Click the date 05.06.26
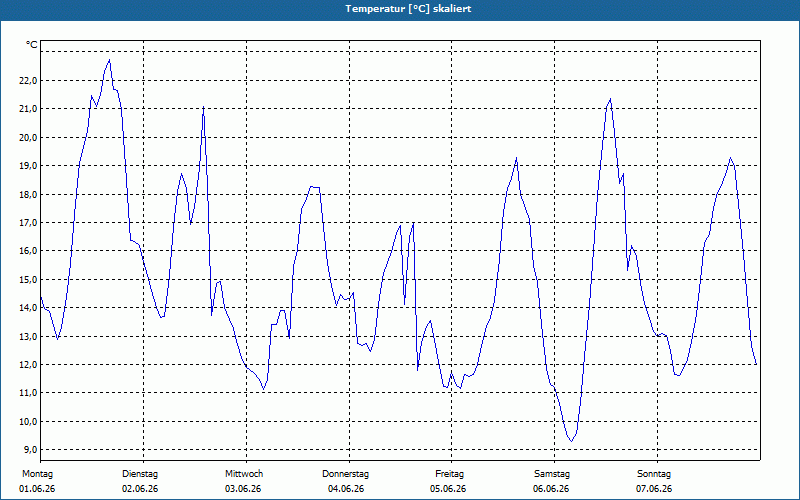The image size is (800, 500). [448, 489]
